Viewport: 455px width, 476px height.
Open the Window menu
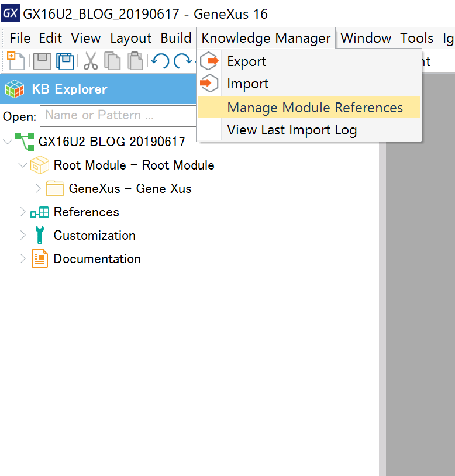[366, 38]
